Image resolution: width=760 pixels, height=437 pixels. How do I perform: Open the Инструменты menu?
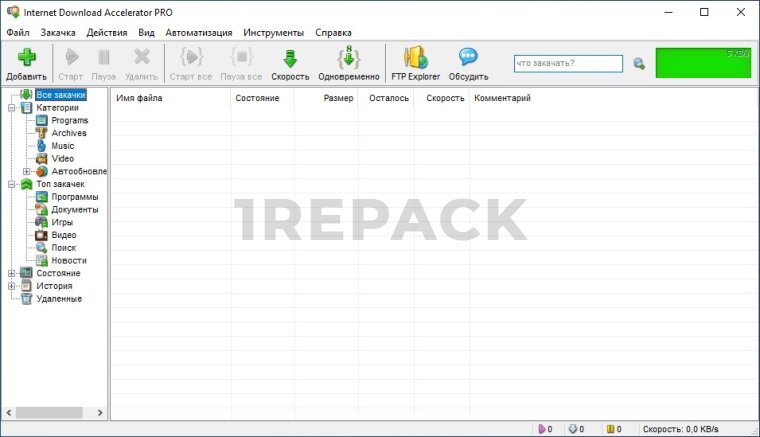tap(273, 32)
